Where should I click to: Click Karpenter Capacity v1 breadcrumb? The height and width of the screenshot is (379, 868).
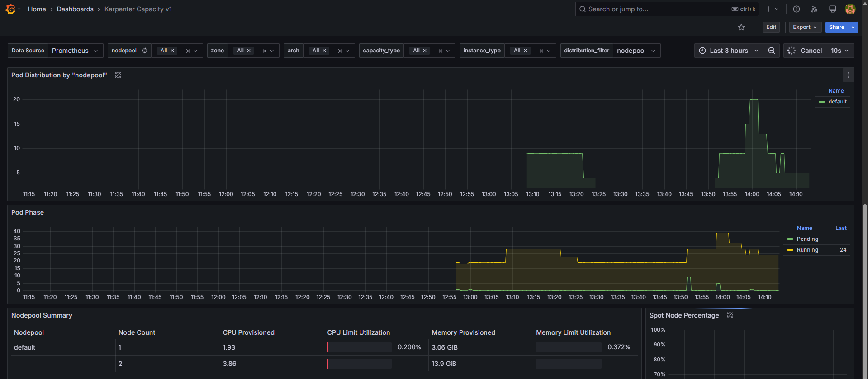point(138,9)
